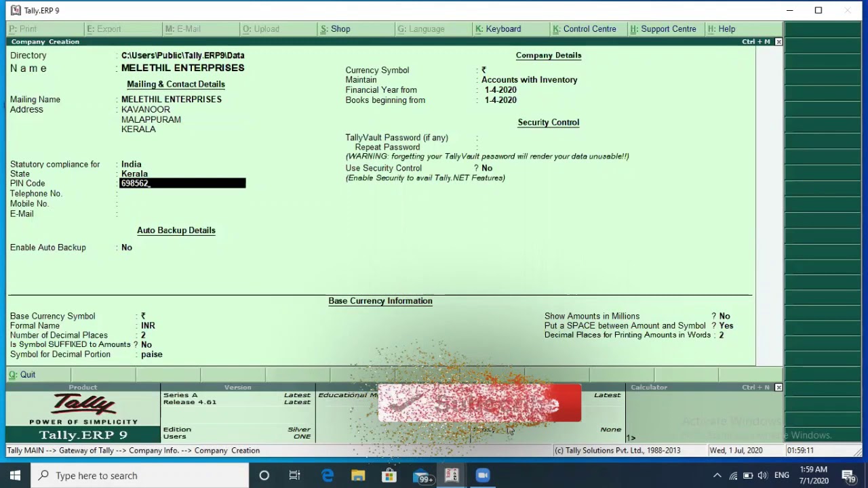
Task: Click the Directory path value
Action: [x=182, y=56]
